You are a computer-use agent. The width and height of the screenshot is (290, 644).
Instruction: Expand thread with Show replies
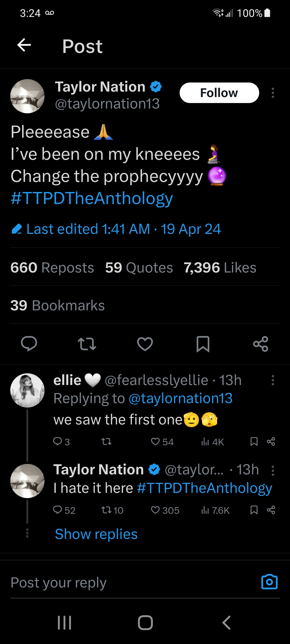point(96,534)
